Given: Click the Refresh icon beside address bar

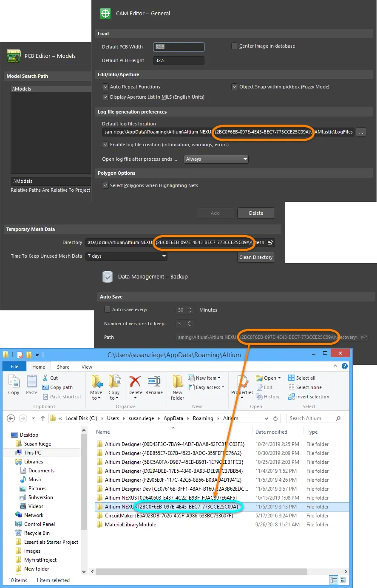Looking at the screenshot, I should pyautogui.click(x=275, y=418).
